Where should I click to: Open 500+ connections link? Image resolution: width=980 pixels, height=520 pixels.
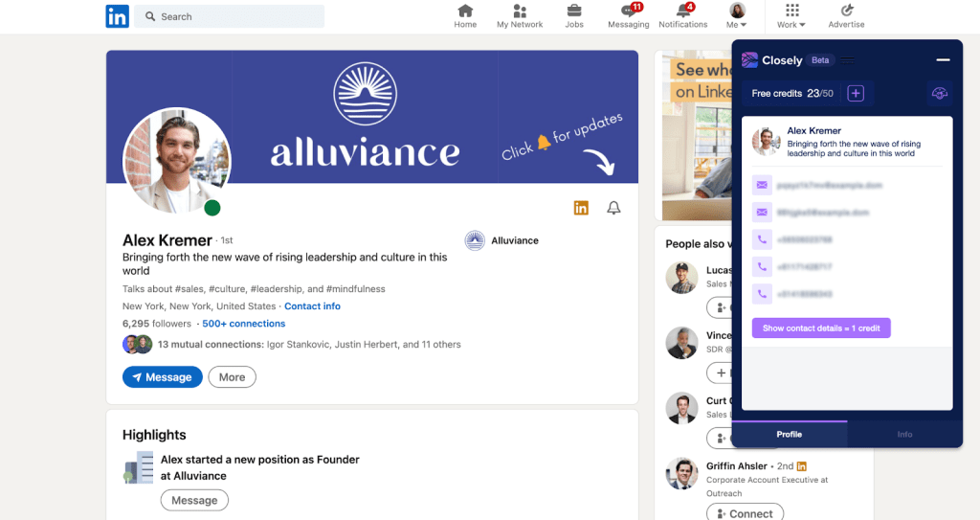pos(244,324)
